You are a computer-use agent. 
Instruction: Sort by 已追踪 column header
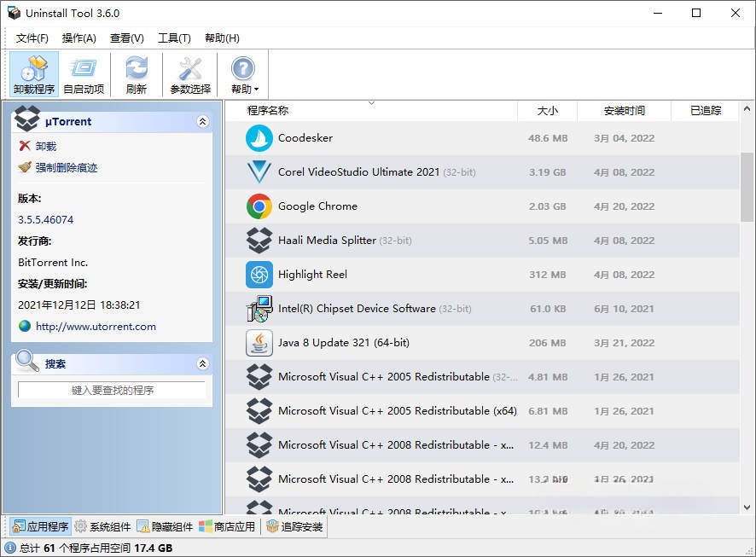pyautogui.click(x=705, y=111)
